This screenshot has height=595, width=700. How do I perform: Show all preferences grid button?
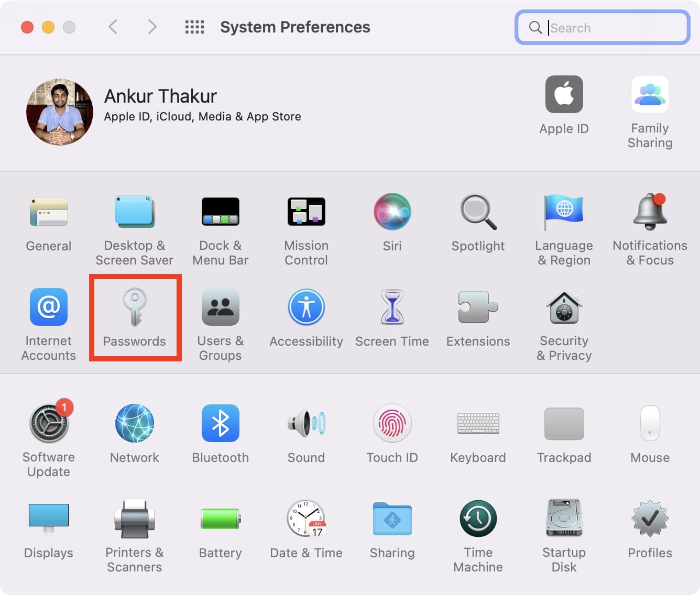[195, 27]
